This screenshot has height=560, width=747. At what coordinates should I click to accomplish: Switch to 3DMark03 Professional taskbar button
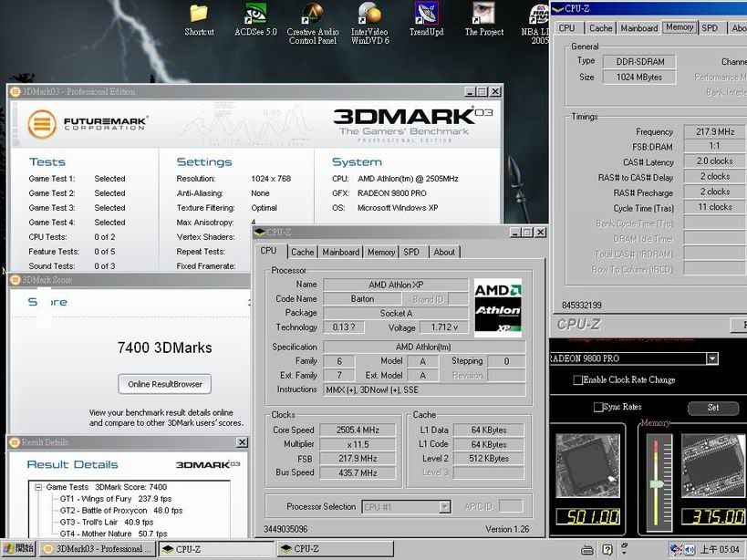click(x=98, y=548)
